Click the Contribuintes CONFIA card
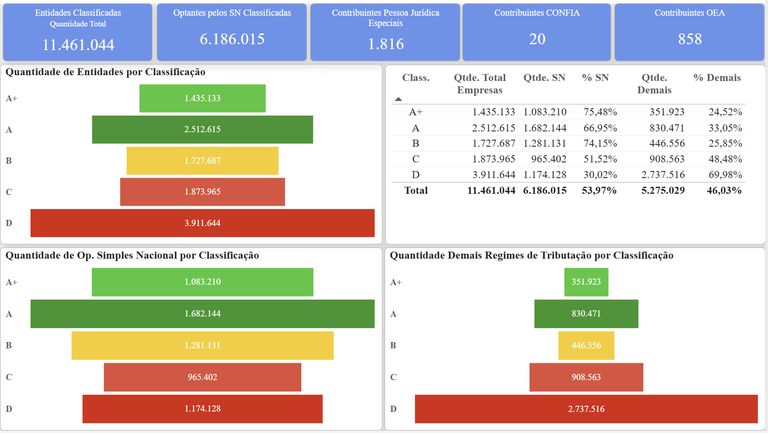The image size is (768, 433). 537,32
